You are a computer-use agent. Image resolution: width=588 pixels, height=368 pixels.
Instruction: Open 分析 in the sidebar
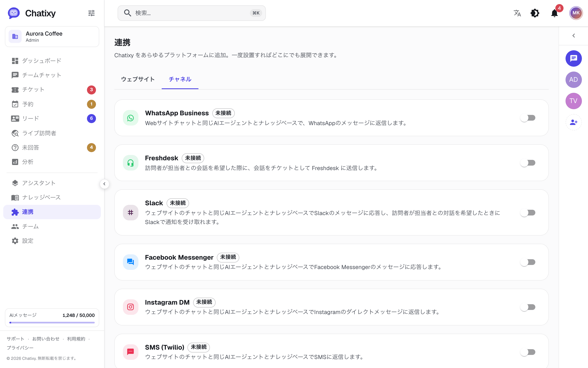coord(52,162)
